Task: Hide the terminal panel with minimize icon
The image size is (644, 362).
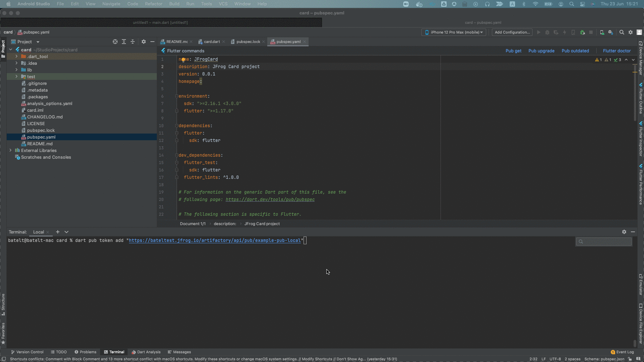Action: pos(633,232)
